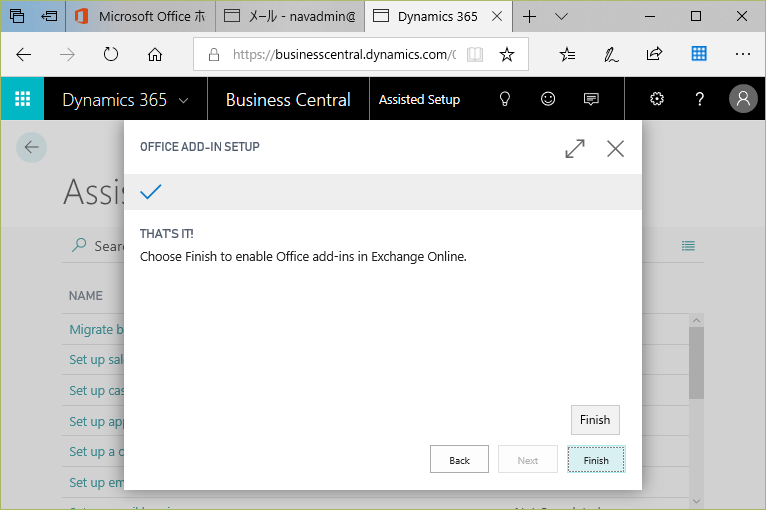Screen dimensions: 766x510
Task: Open the settings gear icon
Action: pos(657,99)
